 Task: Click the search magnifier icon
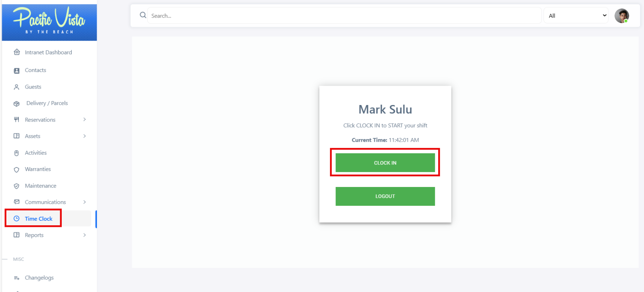tap(143, 15)
